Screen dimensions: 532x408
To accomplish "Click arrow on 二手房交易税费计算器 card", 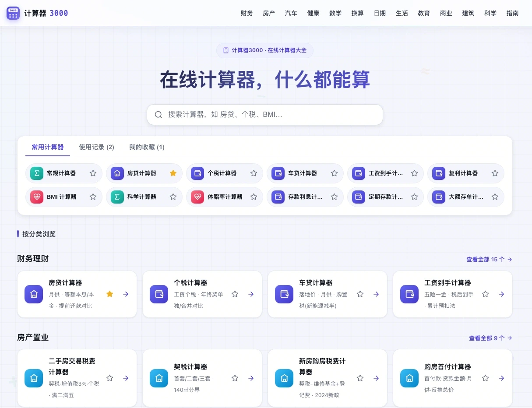I will point(126,378).
